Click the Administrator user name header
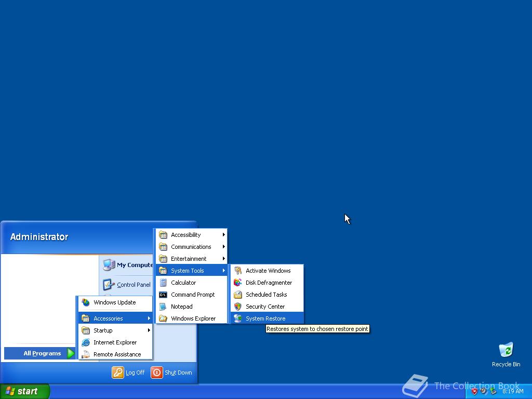Screen dimensions: 532x399 click(x=39, y=237)
